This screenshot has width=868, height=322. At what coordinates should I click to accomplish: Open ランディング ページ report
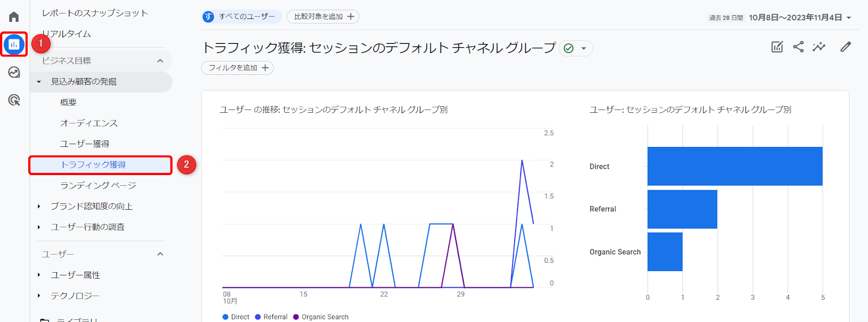point(98,185)
